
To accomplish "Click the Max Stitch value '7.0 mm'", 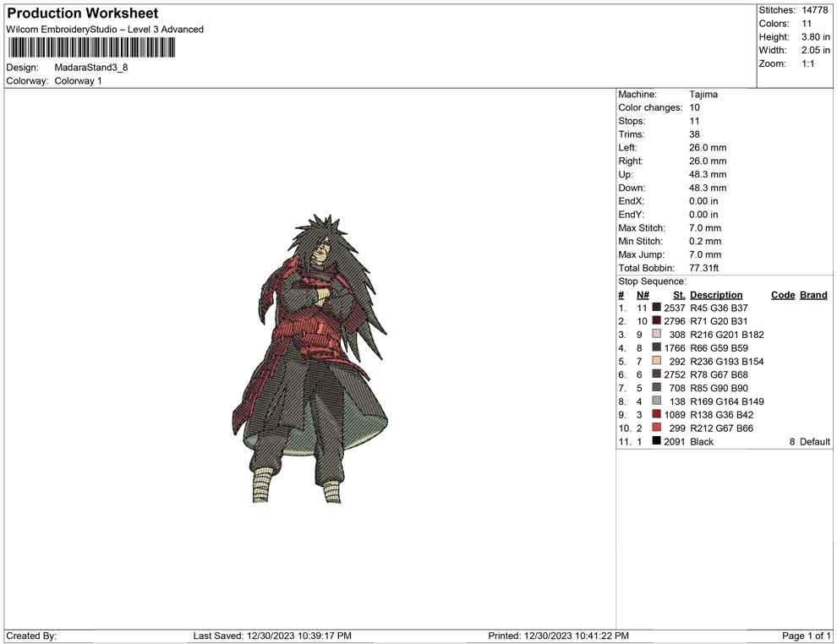I will point(705,228).
